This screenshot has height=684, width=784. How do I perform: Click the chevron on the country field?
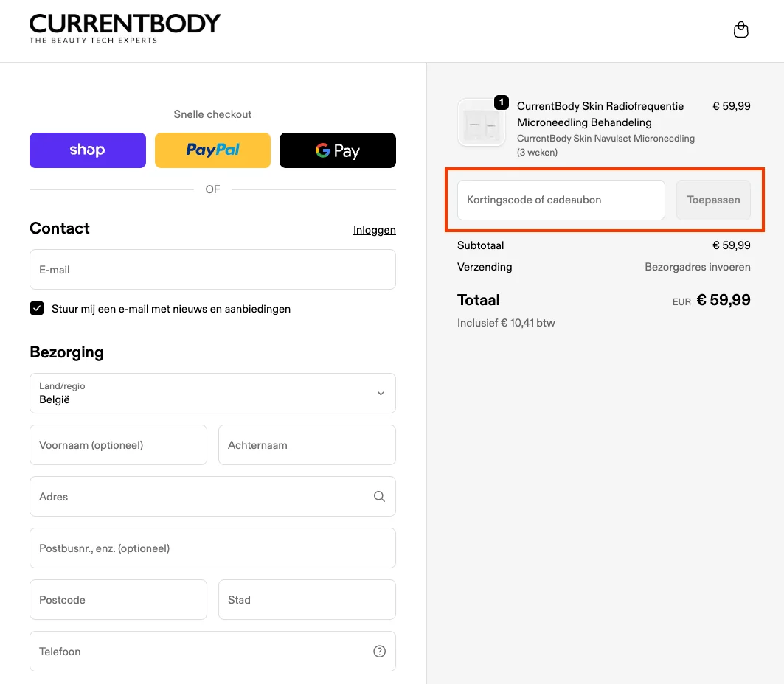click(x=381, y=393)
